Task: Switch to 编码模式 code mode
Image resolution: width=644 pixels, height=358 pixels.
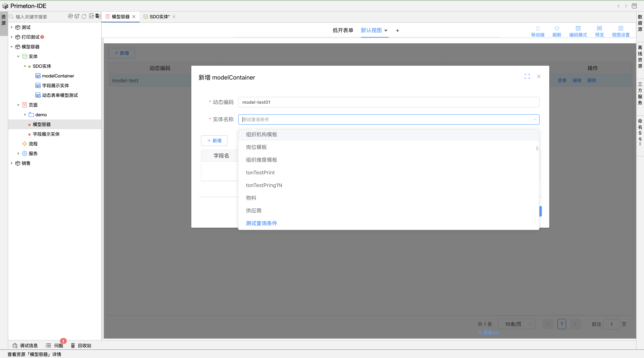Action: (x=578, y=31)
